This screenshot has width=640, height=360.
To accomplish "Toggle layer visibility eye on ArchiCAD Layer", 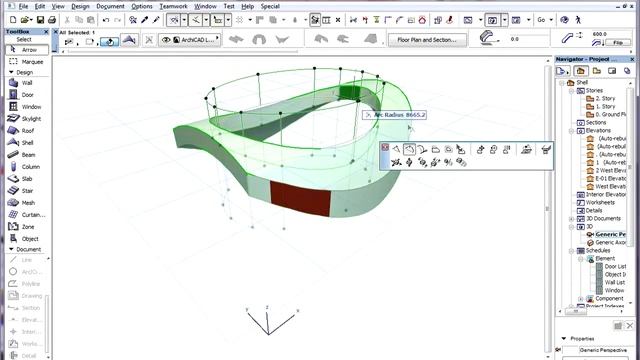I will click(166, 40).
